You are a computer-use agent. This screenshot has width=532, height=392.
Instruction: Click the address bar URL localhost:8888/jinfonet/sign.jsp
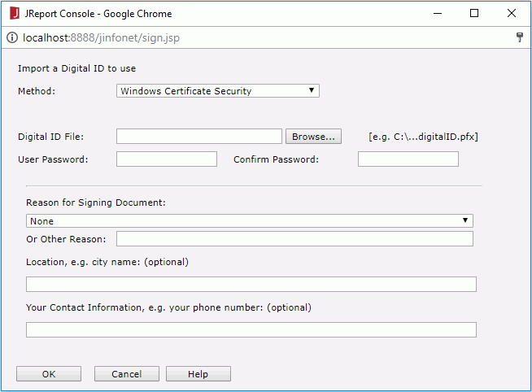coord(101,37)
